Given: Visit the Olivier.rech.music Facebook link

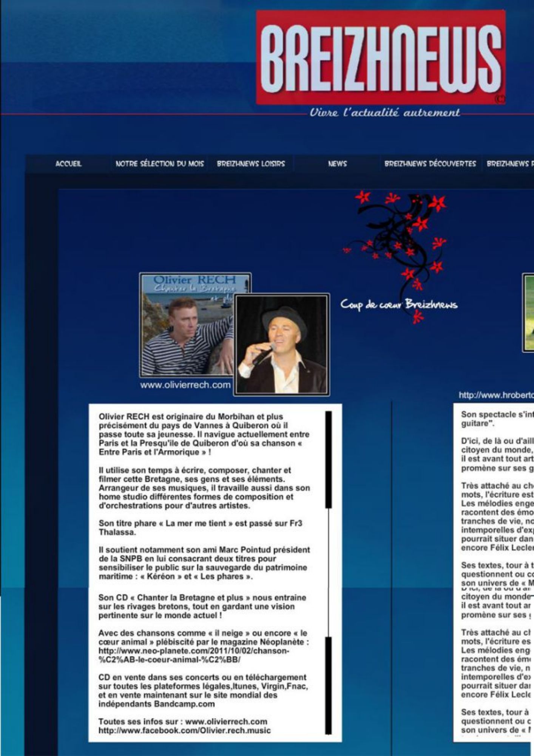Looking at the screenshot, I should click(x=184, y=730).
